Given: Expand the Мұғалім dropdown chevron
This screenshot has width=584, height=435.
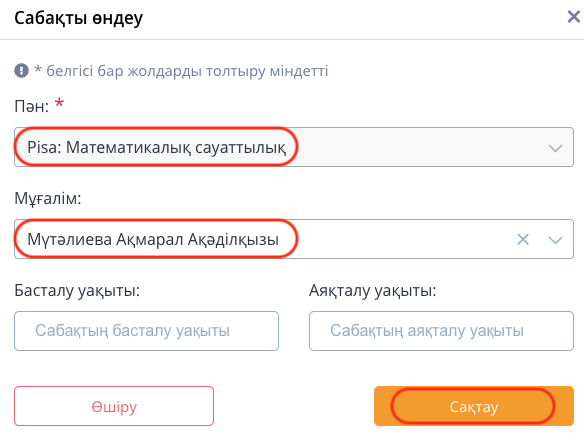Looking at the screenshot, I should (x=555, y=240).
